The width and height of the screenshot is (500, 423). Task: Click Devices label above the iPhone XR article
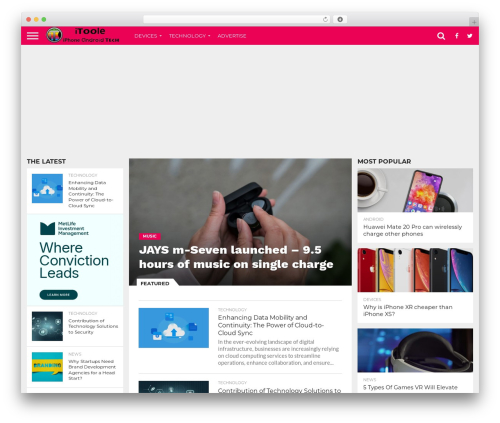click(372, 299)
